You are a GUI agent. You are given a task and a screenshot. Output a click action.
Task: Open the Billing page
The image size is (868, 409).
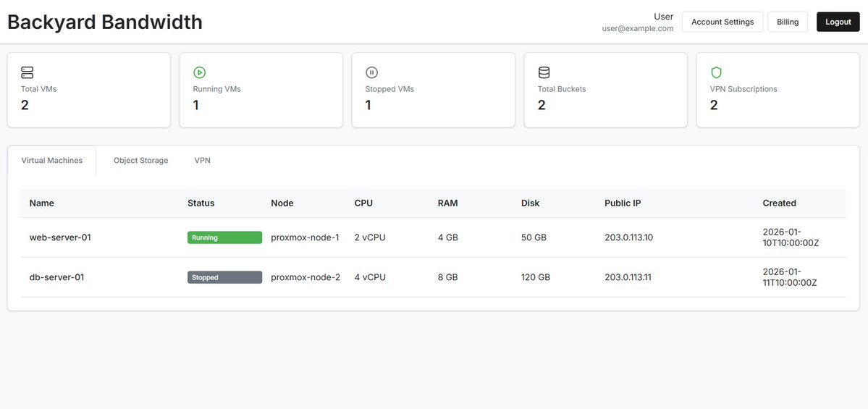[787, 22]
